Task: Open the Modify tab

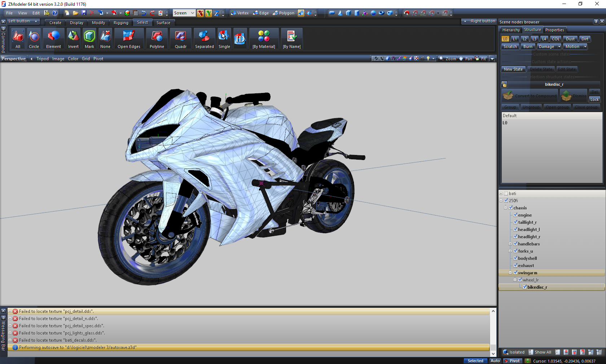Action: coord(98,23)
